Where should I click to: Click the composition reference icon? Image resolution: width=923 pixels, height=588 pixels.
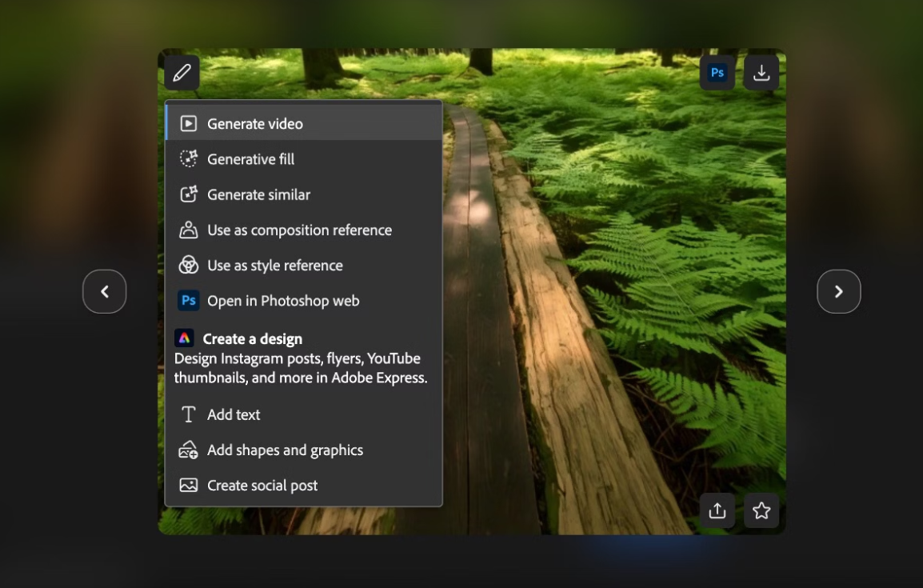click(x=189, y=230)
